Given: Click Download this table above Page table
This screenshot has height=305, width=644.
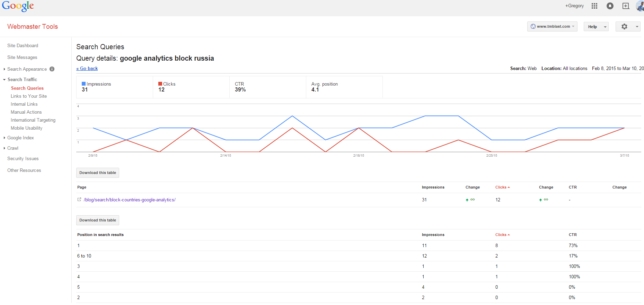Looking at the screenshot, I should point(98,173).
